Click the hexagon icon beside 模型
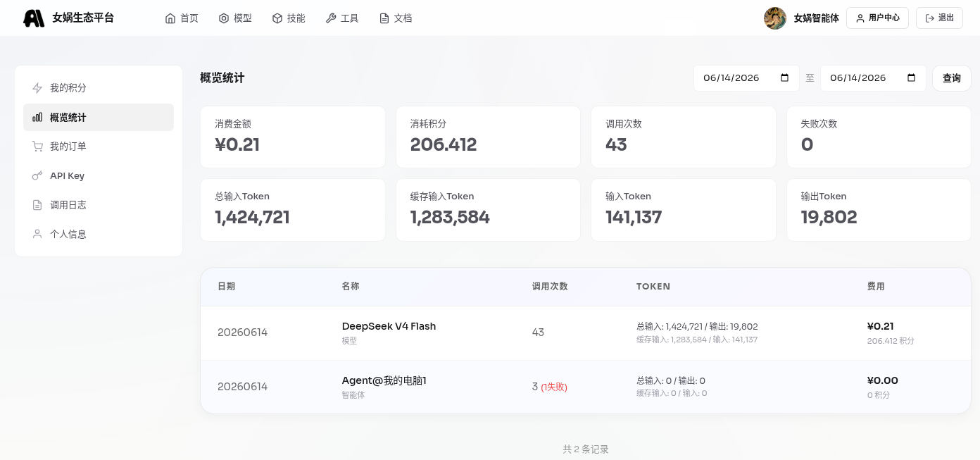This screenshot has width=980, height=460. coord(224,18)
